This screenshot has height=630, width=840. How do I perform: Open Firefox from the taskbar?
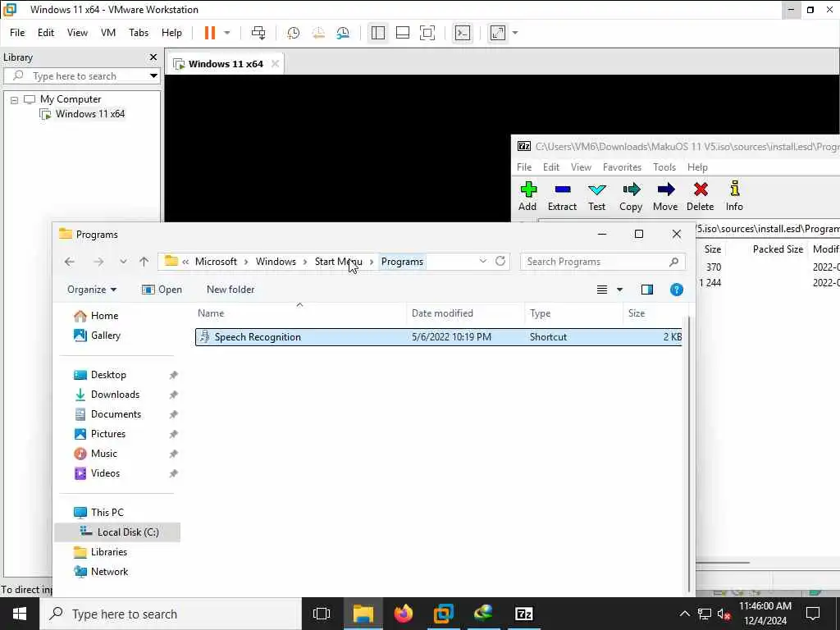point(404,614)
